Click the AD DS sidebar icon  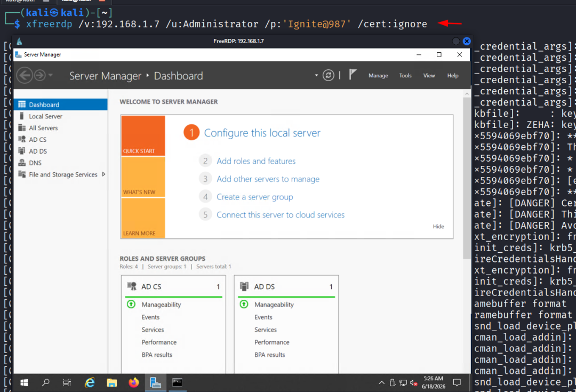pos(22,150)
